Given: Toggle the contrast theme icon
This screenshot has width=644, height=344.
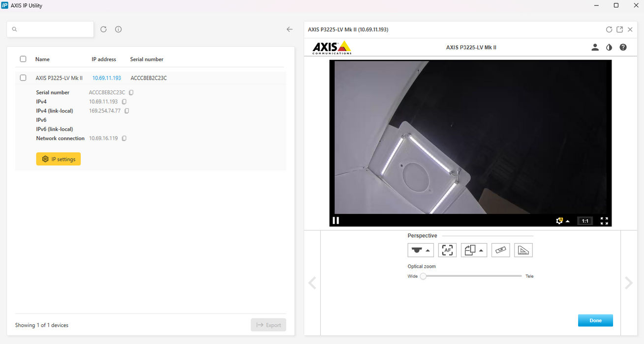Looking at the screenshot, I should [609, 47].
